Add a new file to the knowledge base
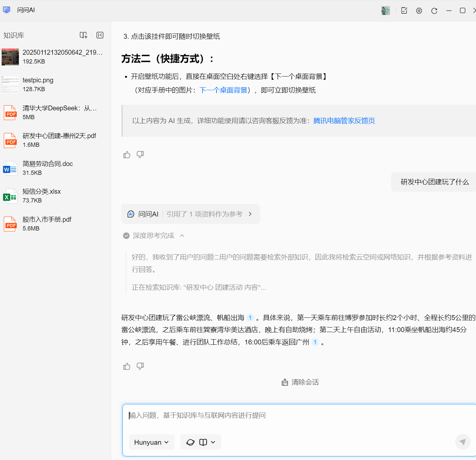Image resolution: width=476 pixels, height=460 pixels. click(83, 35)
